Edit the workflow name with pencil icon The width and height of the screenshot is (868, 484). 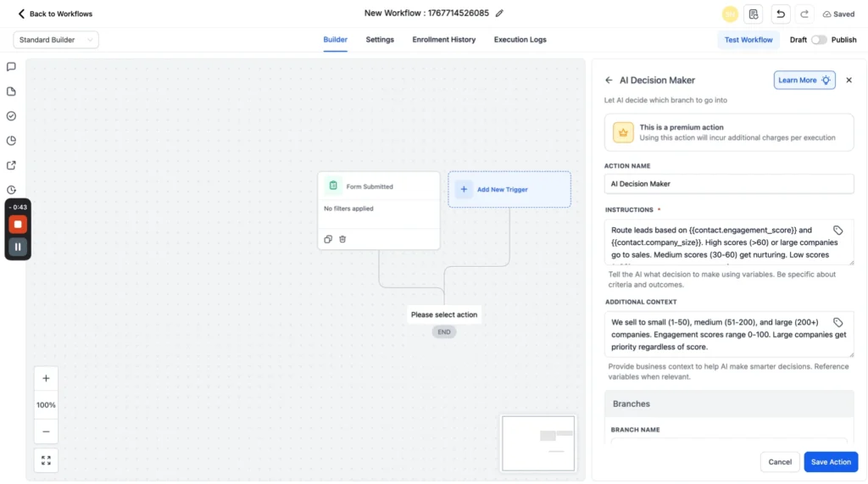pos(499,14)
